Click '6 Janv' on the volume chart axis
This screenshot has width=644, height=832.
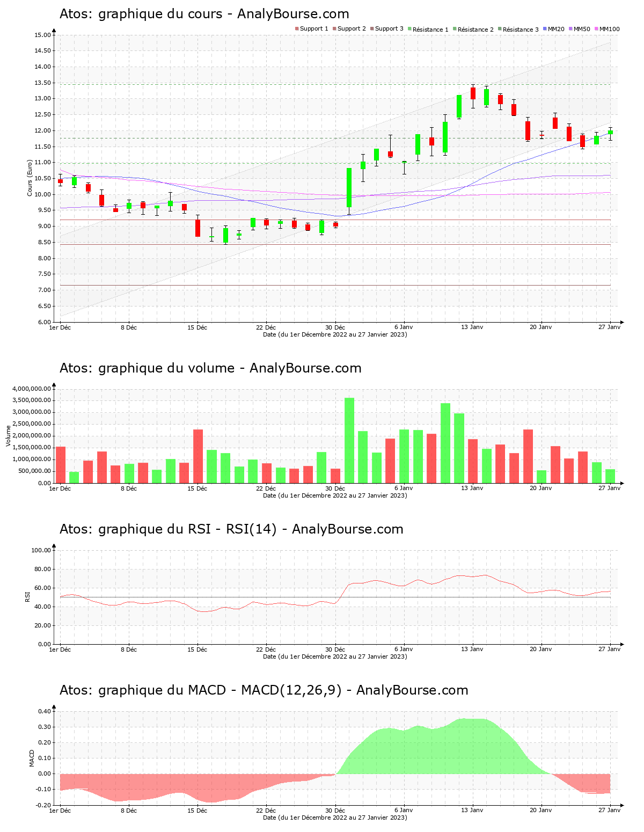(404, 488)
